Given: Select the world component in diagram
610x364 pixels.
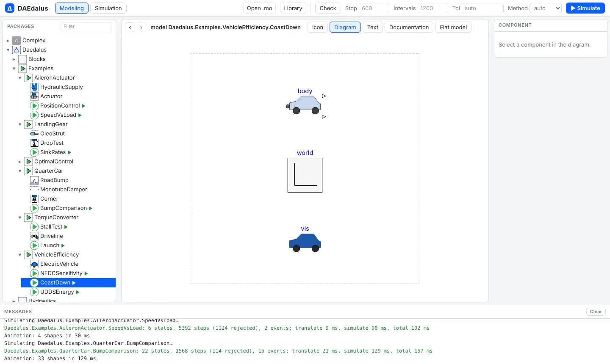Looking at the screenshot, I should (x=305, y=175).
